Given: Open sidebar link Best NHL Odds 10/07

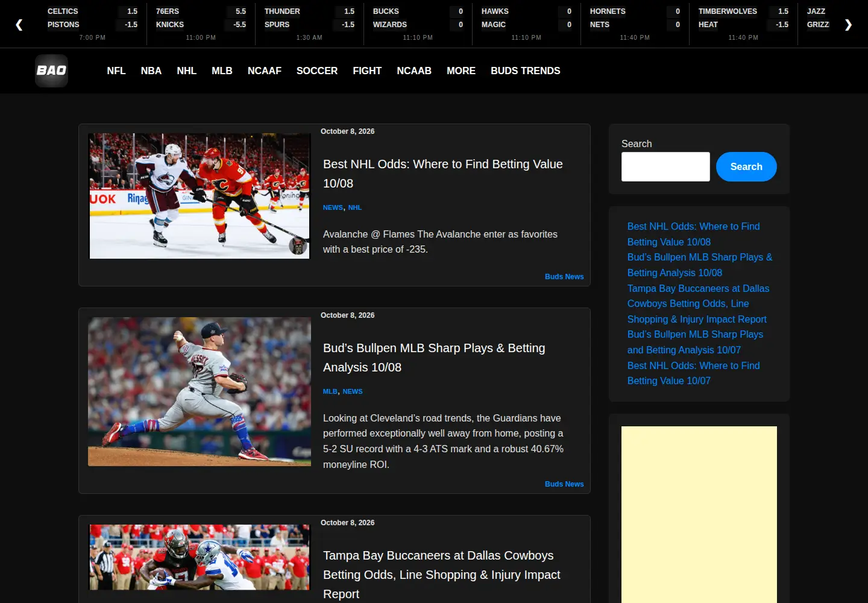Looking at the screenshot, I should [693, 373].
